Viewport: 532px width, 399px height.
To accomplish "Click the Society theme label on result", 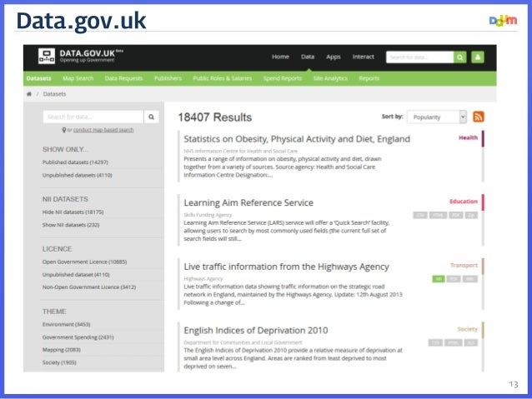I will (467, 329).
